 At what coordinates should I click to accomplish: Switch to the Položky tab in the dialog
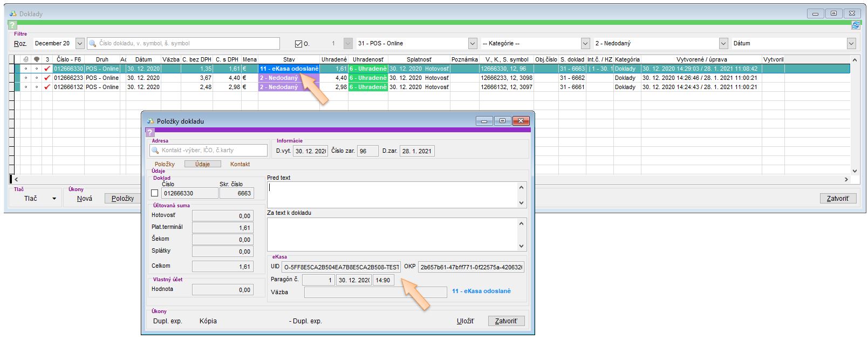pos(165,164)
